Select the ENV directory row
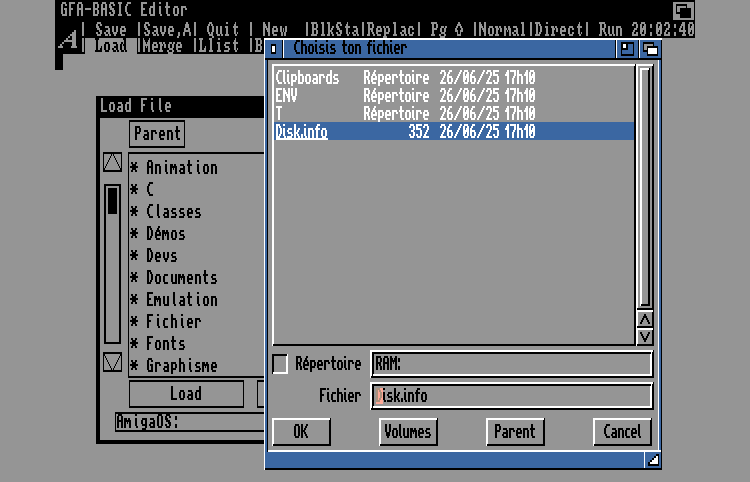The width and height of the screenshot is (750, 482). [453, 96]
